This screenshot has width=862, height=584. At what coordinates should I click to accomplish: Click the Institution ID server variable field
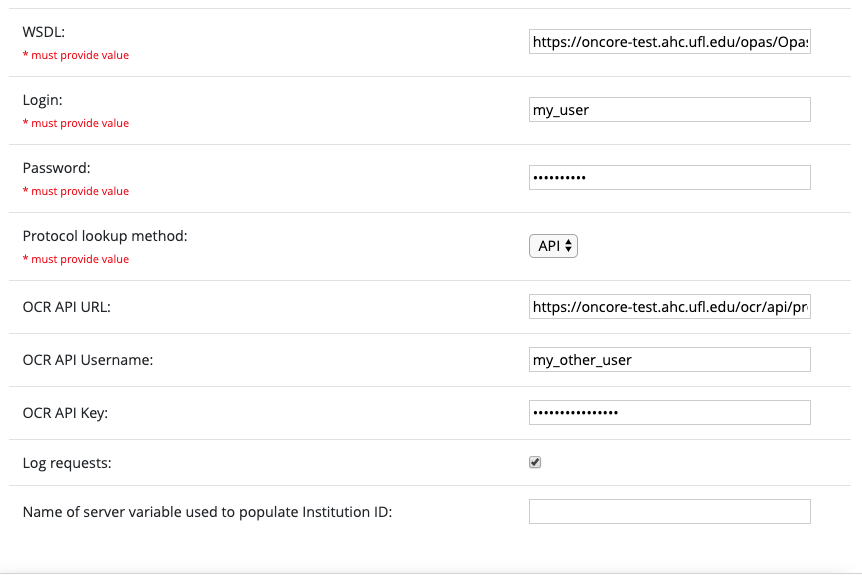point(669,512)
